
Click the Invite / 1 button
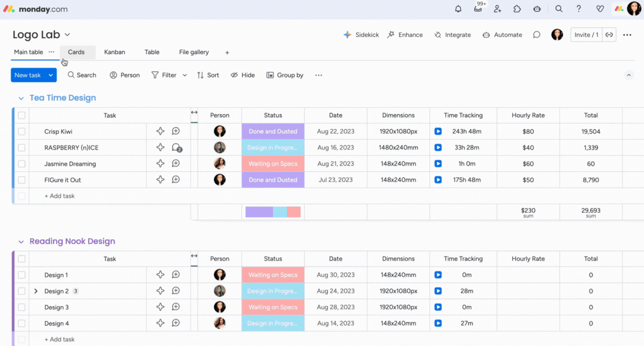pos(586,35)
